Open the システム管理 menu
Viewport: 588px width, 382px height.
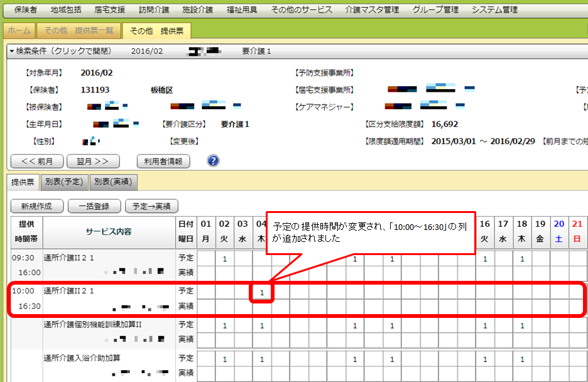494,10
